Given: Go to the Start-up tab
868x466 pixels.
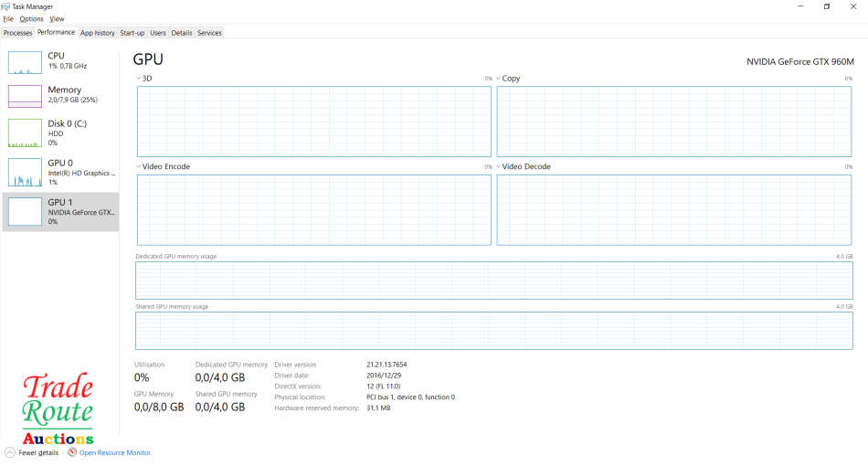Looking at the screenshot, I should pos(132,33).
